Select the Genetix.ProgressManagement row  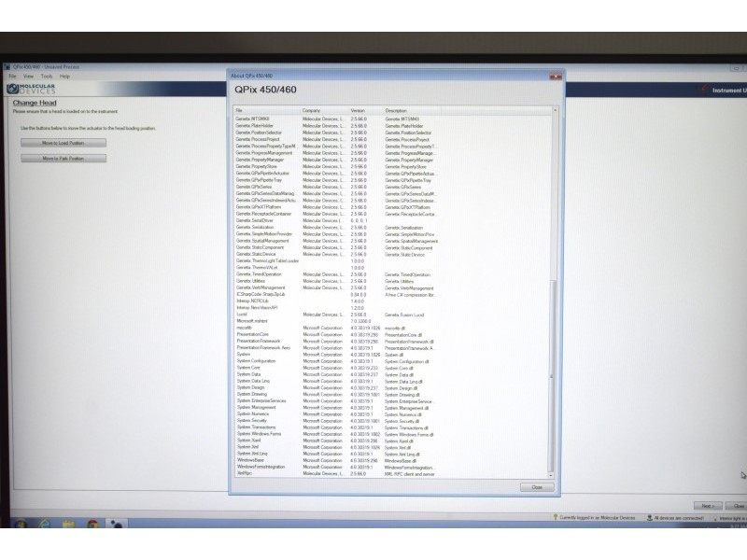[336, 153]
